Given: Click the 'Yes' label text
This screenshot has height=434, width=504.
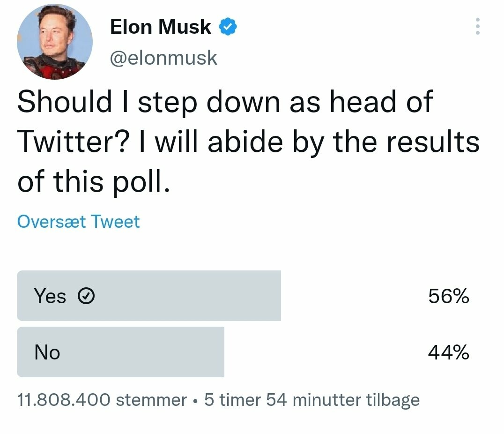Looking at the screenshot, I should (x=50, y=296).
